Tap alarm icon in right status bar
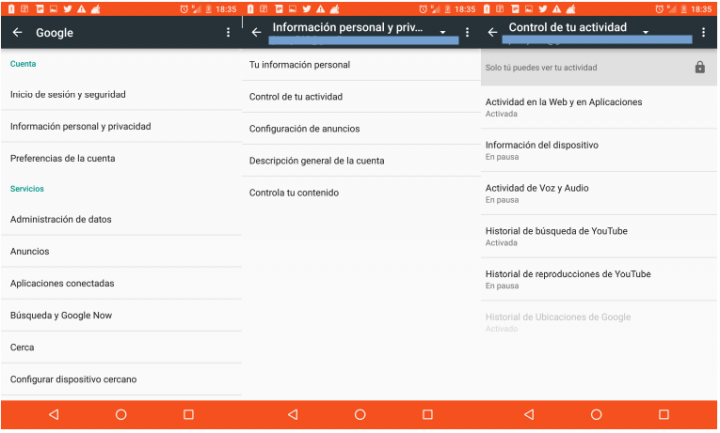 [x=659, y=9]
